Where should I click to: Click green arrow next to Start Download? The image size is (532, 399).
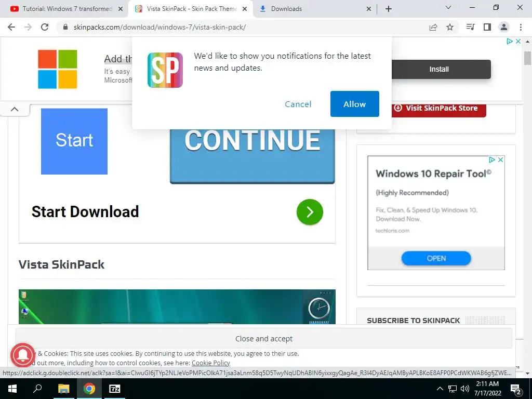[310, 212]
